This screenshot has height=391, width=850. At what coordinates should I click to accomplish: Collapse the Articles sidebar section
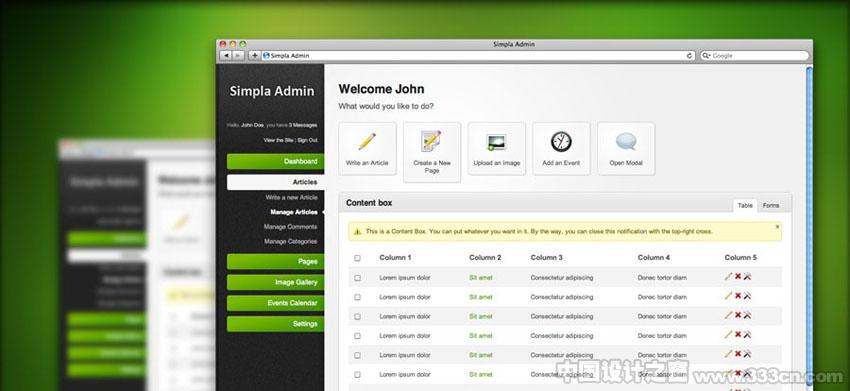[x=275, y=182]
